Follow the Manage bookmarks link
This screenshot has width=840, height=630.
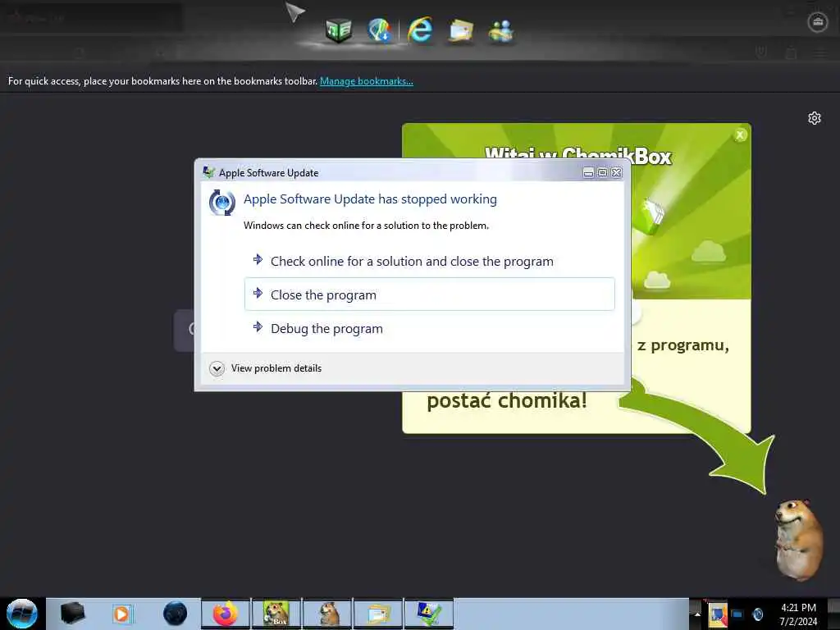[367, 81]
